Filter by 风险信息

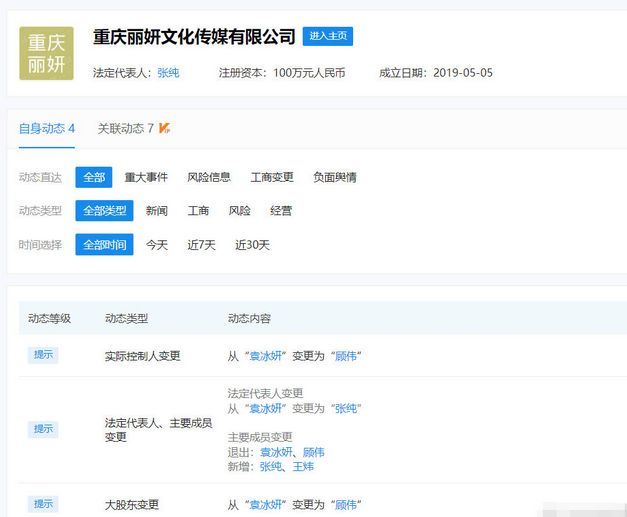pyautogui.click(x=209, y=177)
